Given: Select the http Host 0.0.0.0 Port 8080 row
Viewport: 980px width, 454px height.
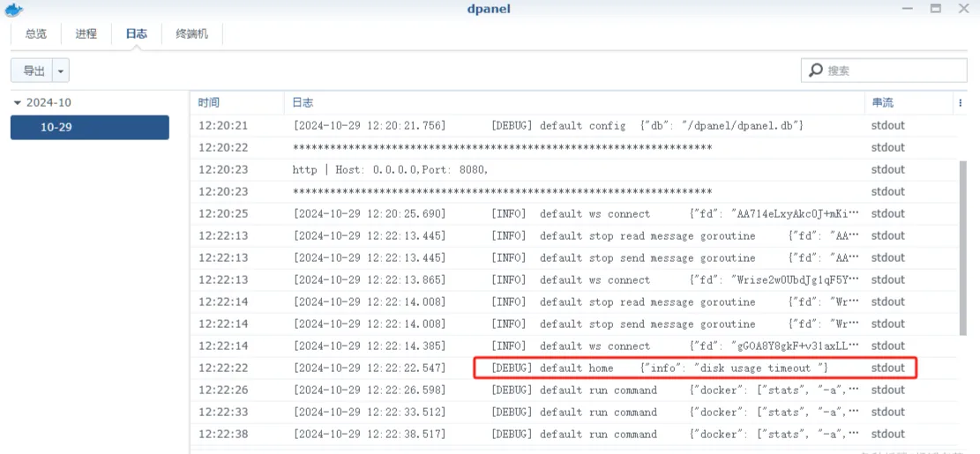Looking at the screenshot, I should click(573, 170).
